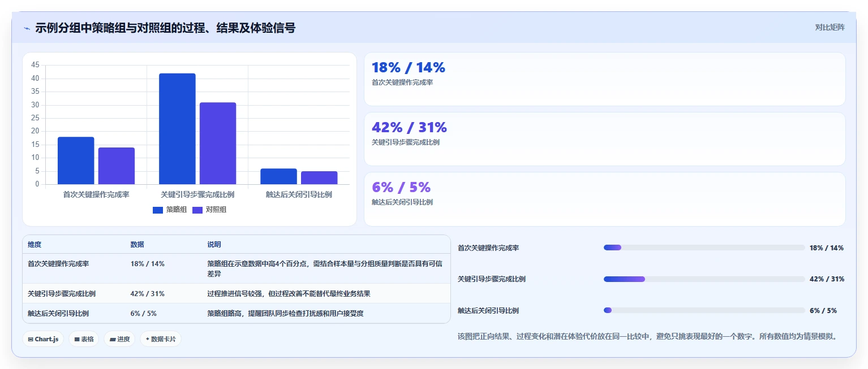Select the Chart.js chip
Image resolution: width=868 pixels, height=369 pixels.
tap(44, 339)
